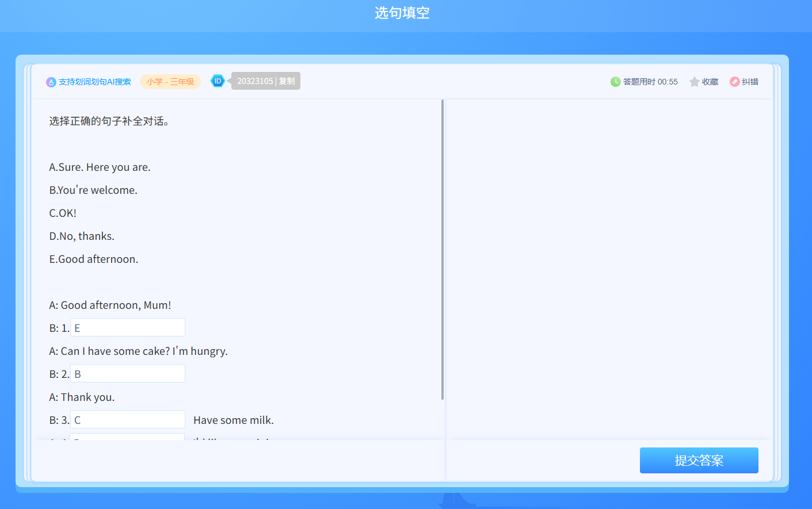Viewport: 812px width, 509px height.
Task: Click option D 'No, thanks.'
Action: pyautogui.click(x=82, y=236)
